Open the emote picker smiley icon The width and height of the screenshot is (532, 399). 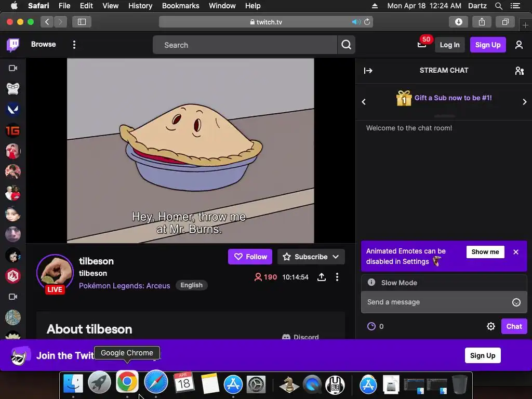point(516,302)
